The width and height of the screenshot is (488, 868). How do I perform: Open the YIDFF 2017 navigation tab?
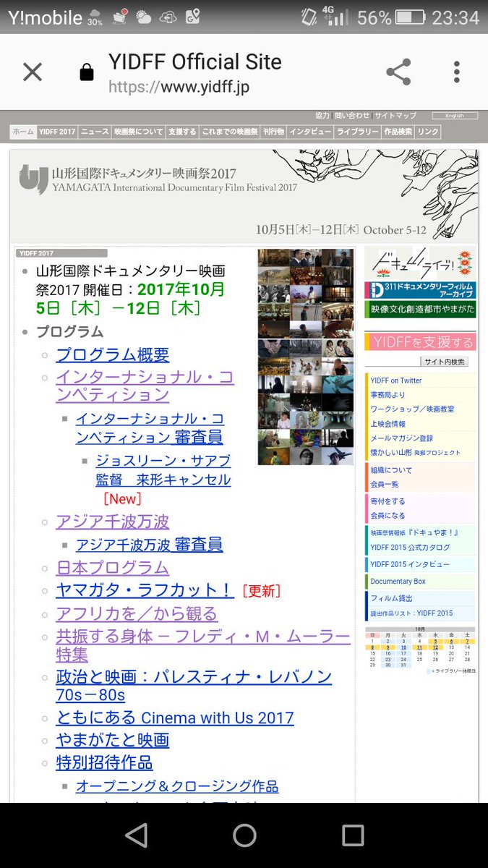click(x=57, y=132)
